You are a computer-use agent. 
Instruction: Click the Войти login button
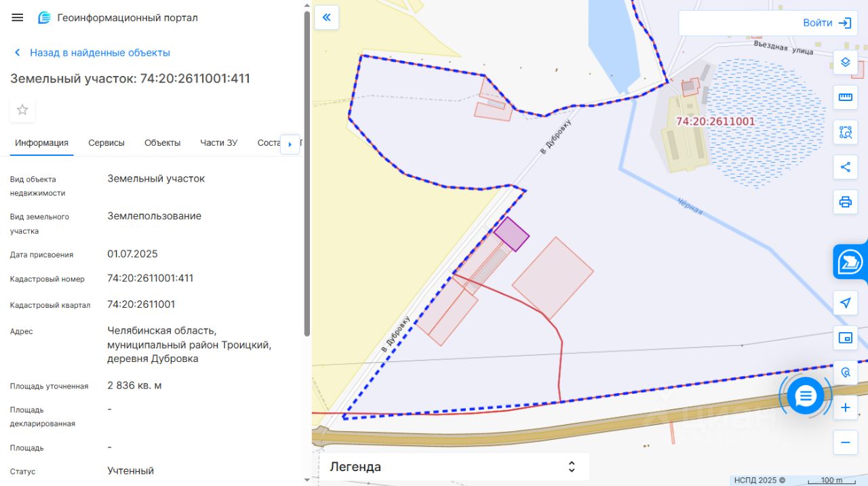827,23
